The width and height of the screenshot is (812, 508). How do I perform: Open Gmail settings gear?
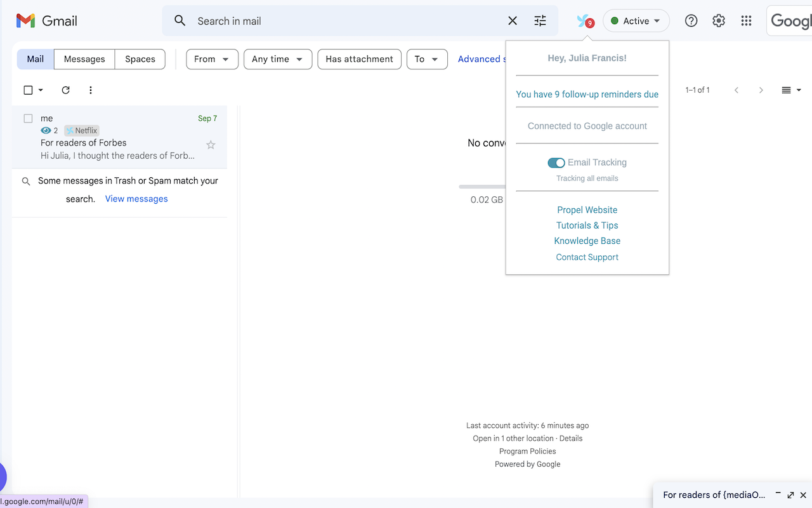pos(718,20)
